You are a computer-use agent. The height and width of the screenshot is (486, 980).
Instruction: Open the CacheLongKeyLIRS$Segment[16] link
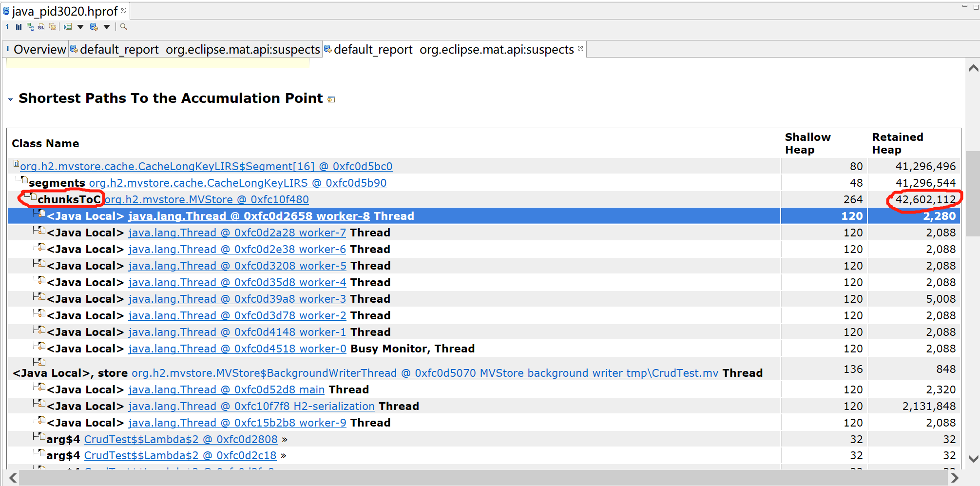(205, 166)
